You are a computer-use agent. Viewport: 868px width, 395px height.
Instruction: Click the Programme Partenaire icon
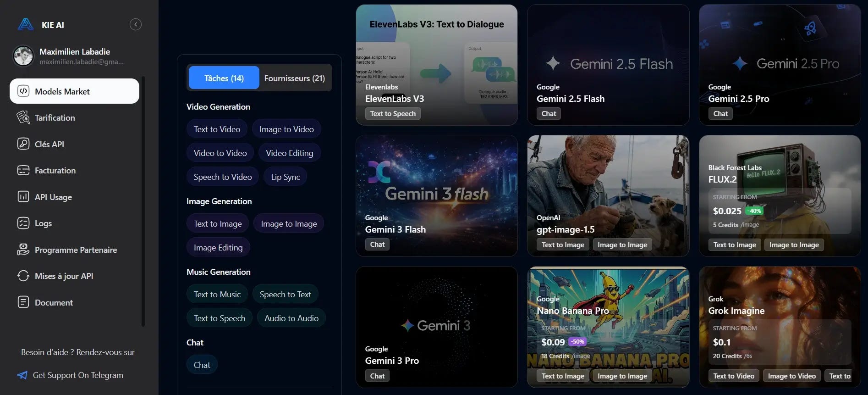pyautogui.click(x=23, y=250)
